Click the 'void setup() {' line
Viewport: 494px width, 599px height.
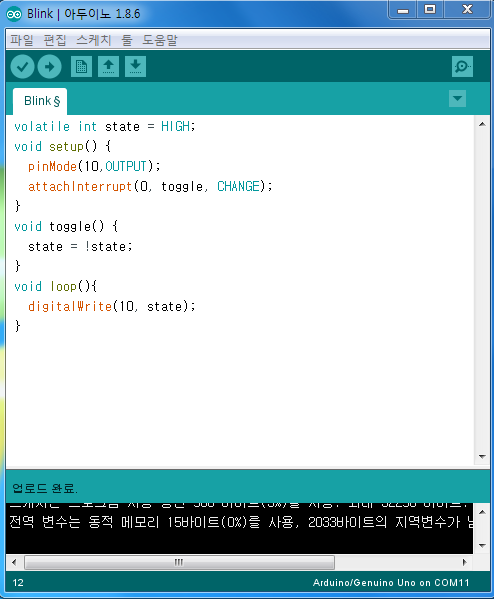(x=63, y=146)
